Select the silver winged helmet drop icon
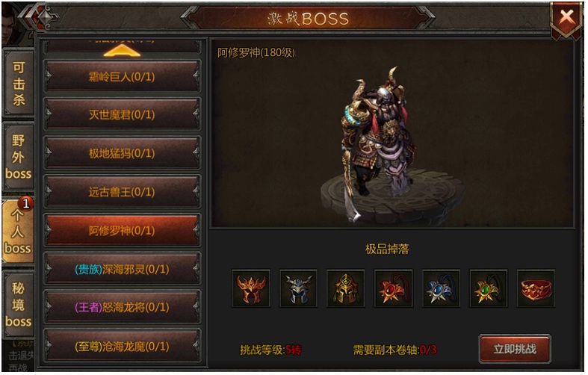The image size is (588, 375). click(299, 288)
